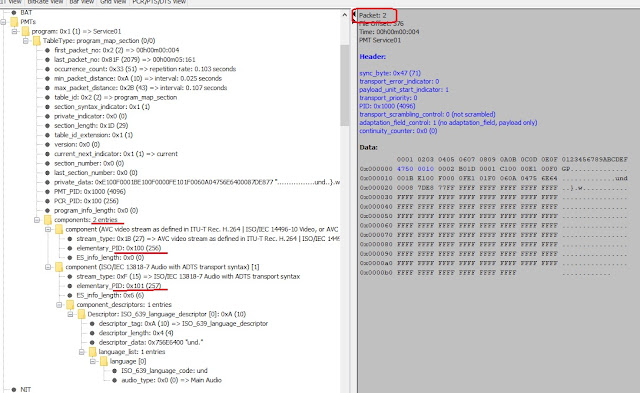Click the language_list folder icon
The image size is (640, 393).
93,352
